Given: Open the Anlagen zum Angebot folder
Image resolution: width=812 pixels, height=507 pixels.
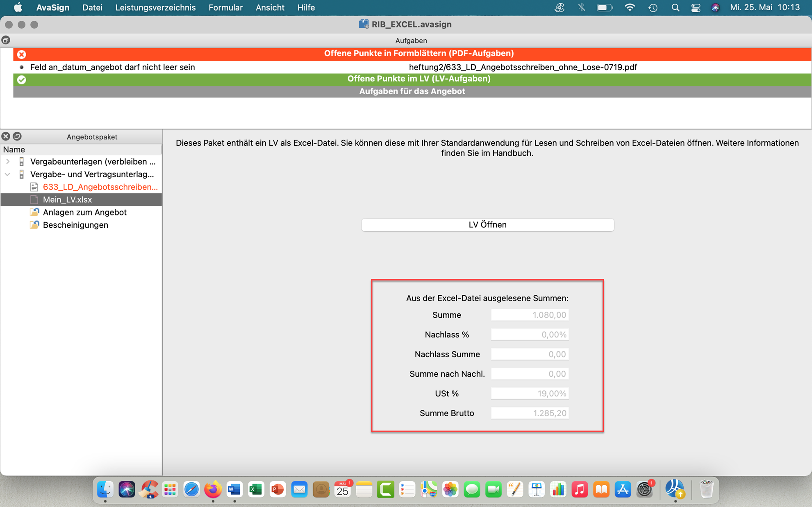Looking at the screenshot, I should (x=84, y=213).
